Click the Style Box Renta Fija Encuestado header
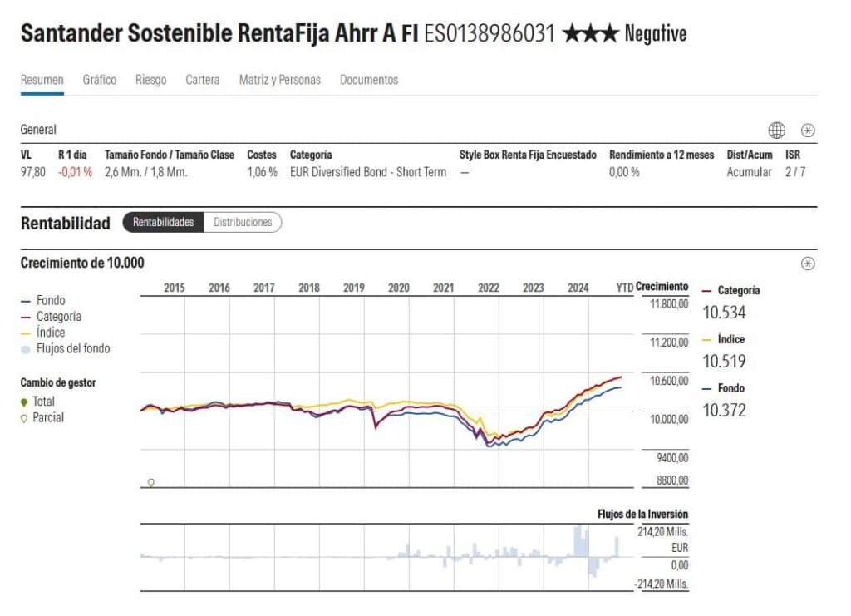The image size is (851, 616). pyautogui.click(x=528, y=155)
